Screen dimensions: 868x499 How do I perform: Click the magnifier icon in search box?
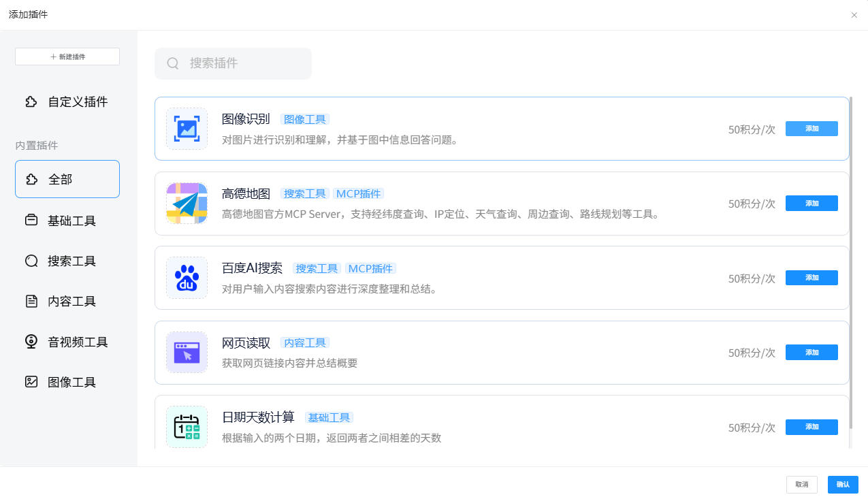pyautogui.click(x=173, y=63)
